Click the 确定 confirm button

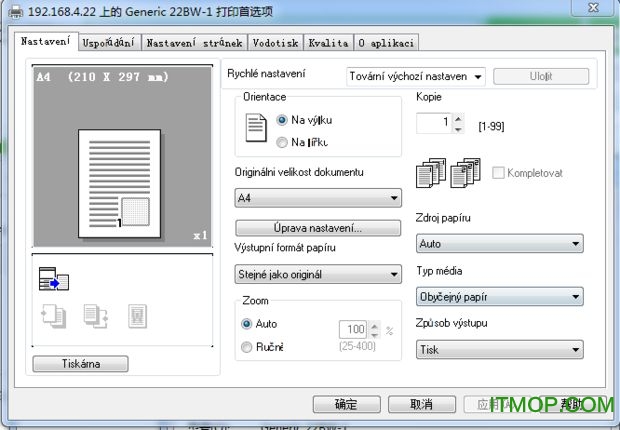[346, 404]
